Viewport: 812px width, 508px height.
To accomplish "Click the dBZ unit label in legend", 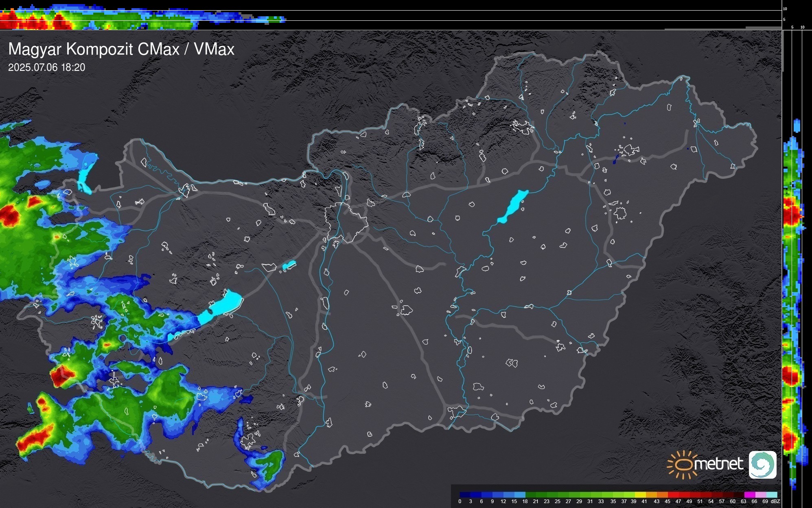I will point(775,501).
